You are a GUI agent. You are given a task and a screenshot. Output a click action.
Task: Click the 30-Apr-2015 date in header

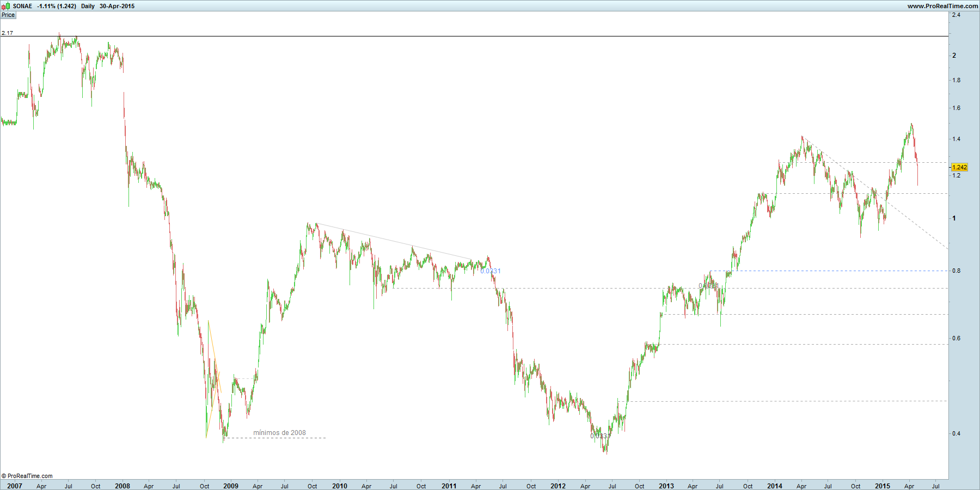pos(117,6)
